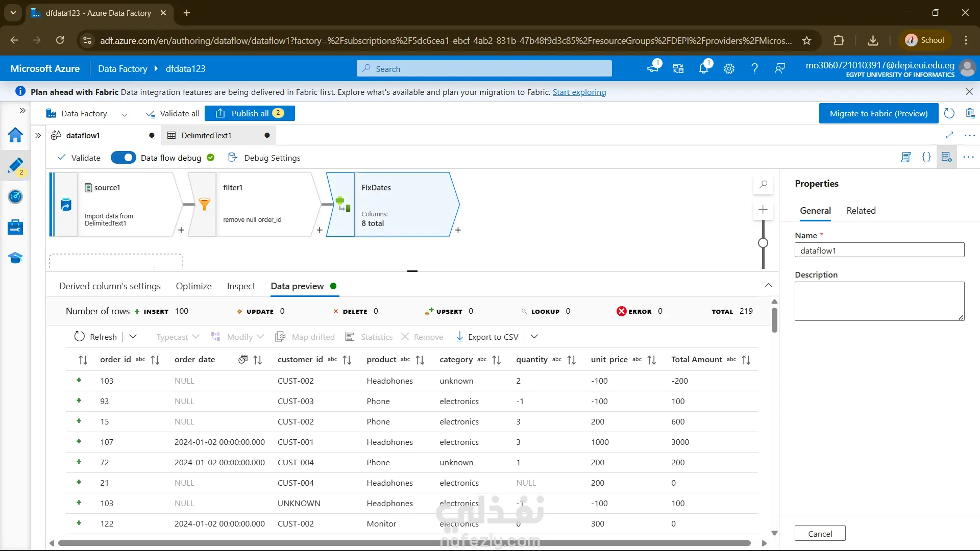Open the Learning center graduation cap icon

(15, 258)
